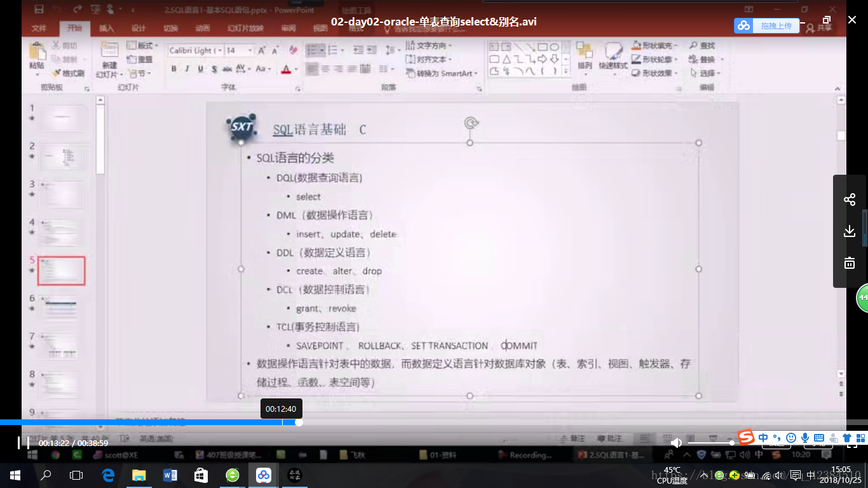Mute the video with speaker icon
The width and height of the screenshot is (868, 488).
point(676,442)
